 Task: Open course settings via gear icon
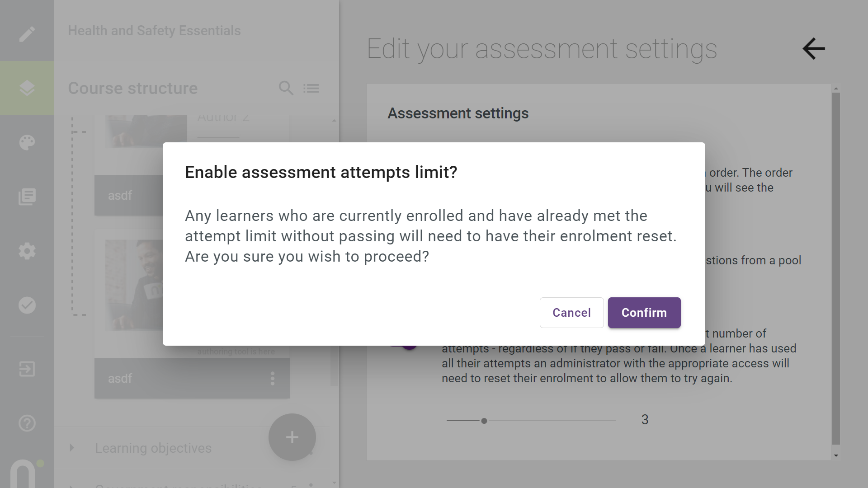[x=27, y=251]
